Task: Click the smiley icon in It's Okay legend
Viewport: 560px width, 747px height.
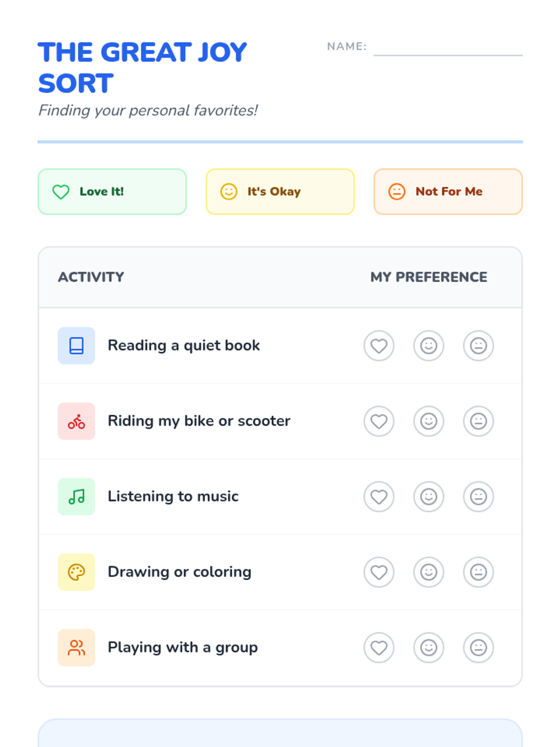Action: [x=229, y=192]
